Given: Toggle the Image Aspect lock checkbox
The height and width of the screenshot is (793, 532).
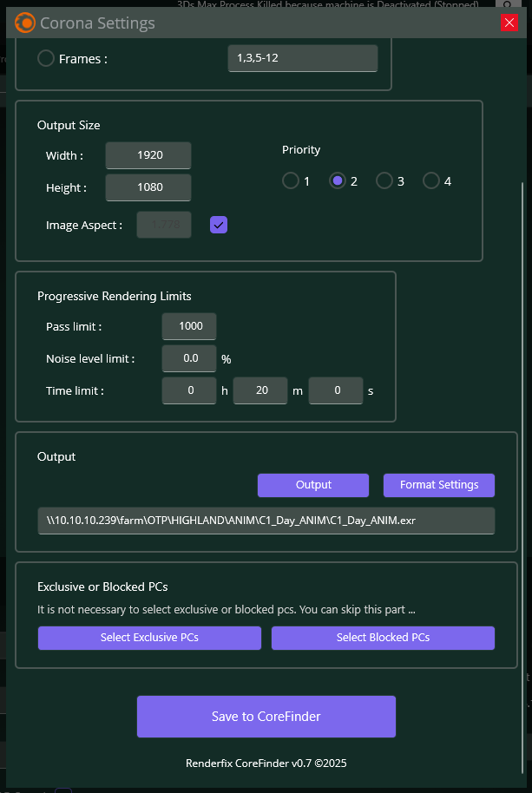Looking at the screenshot, I should [218, 224].
